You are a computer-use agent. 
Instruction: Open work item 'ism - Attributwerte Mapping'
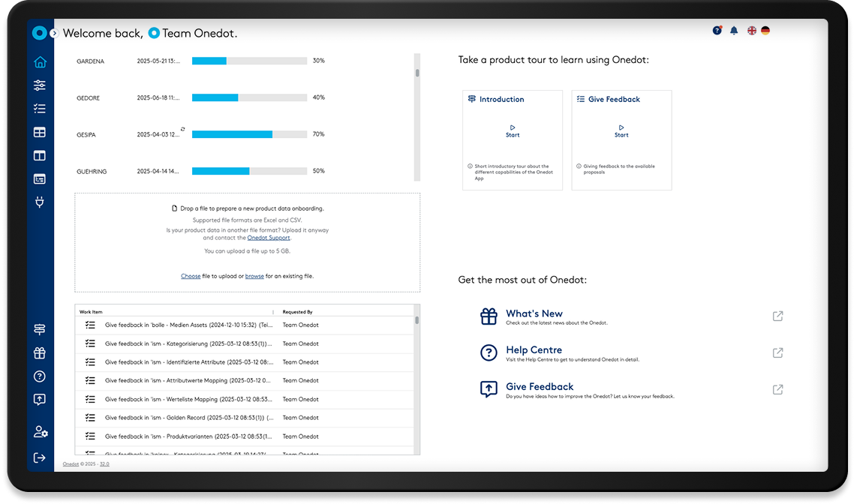point(188,381)
